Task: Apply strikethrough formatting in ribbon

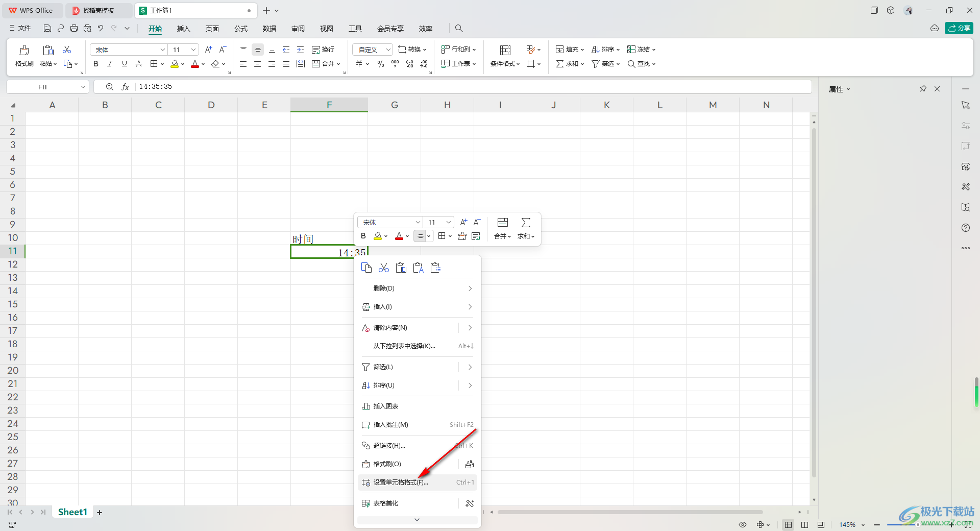Action: pyautogui.click(x=139, y=64)
